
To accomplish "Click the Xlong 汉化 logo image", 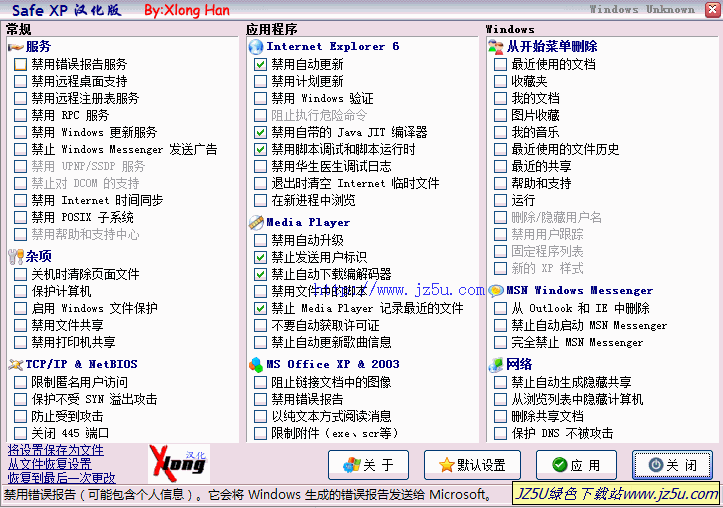I will [179, 464].
